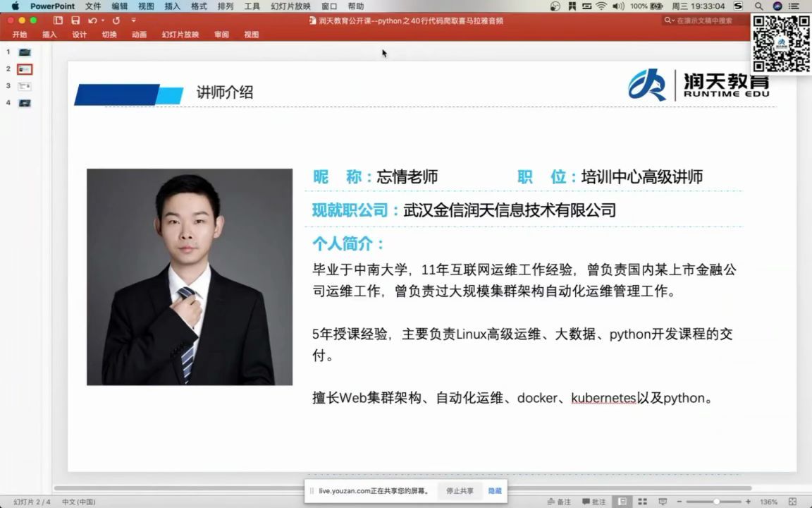Image resolution: width=812 pixels, height=508 pixels.
Task: Expand the quick access toolbar chevron
Action: (134, 20)
